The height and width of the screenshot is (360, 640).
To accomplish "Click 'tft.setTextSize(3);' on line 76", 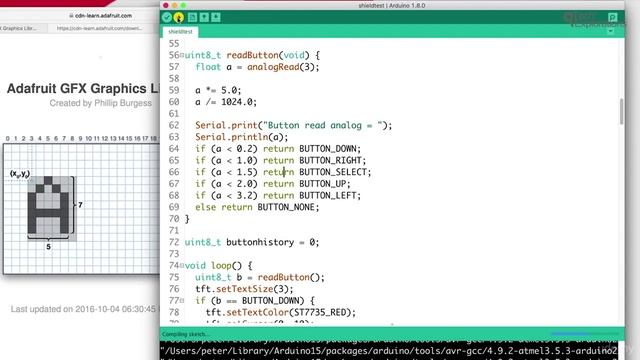I will click(x=244, y=289).
